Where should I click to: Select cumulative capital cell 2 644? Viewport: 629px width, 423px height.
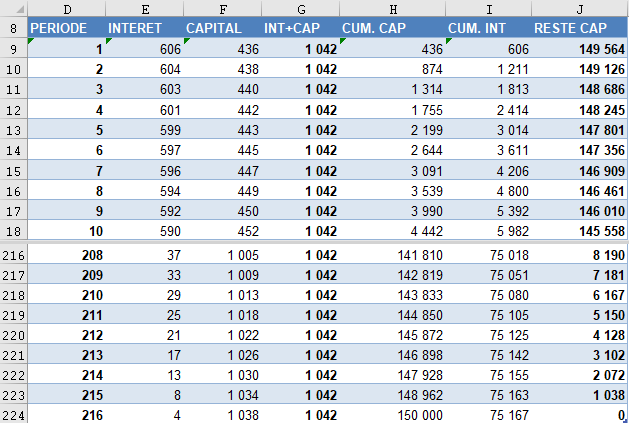click(392, 150)
